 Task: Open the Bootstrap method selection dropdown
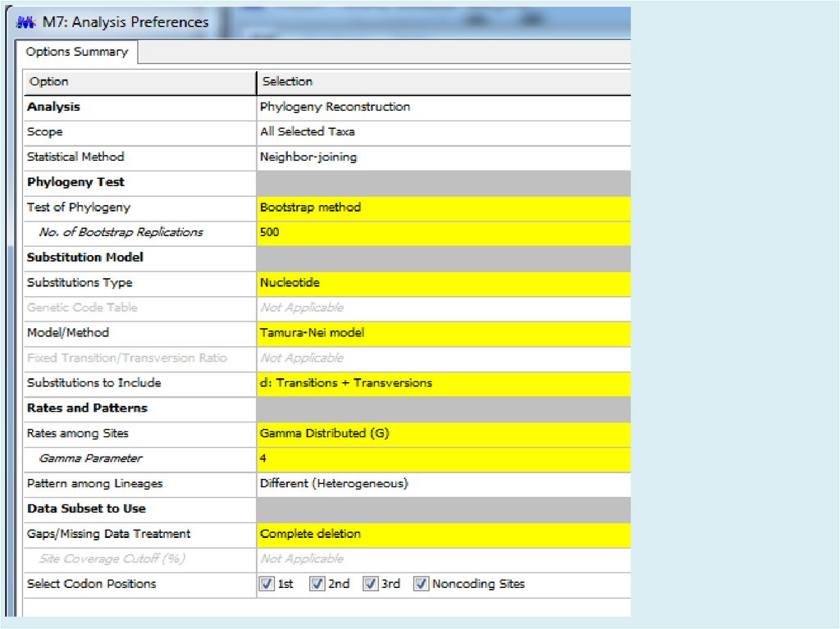pyautogui.click(x=443, y=207)
